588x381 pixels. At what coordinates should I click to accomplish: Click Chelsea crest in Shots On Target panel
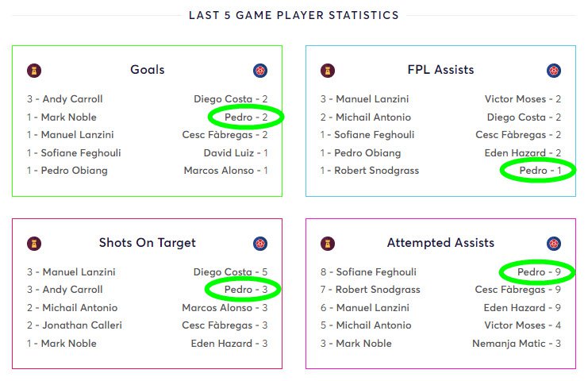260,244
